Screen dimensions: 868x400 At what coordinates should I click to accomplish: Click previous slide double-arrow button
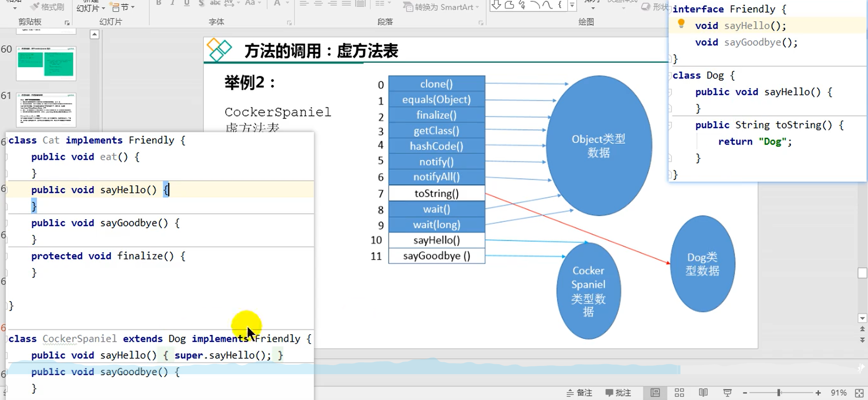click(x=863, y=329)
